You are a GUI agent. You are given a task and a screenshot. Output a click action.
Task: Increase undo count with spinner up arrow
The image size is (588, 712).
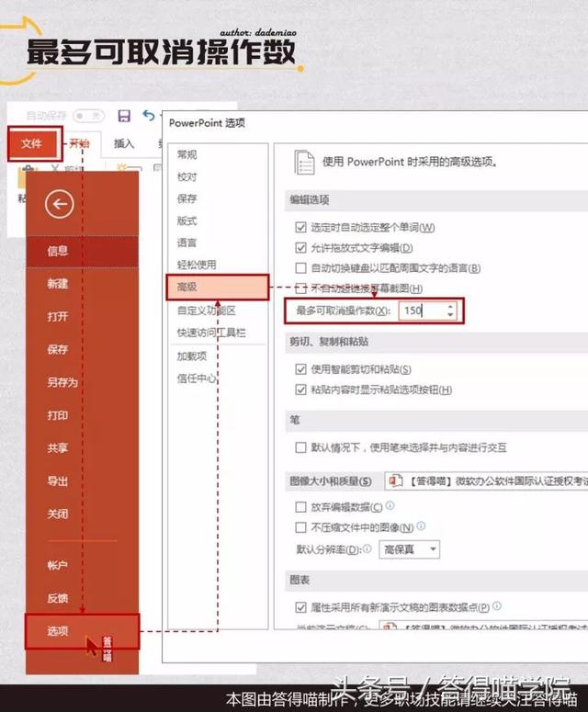(x=450, y=307)
